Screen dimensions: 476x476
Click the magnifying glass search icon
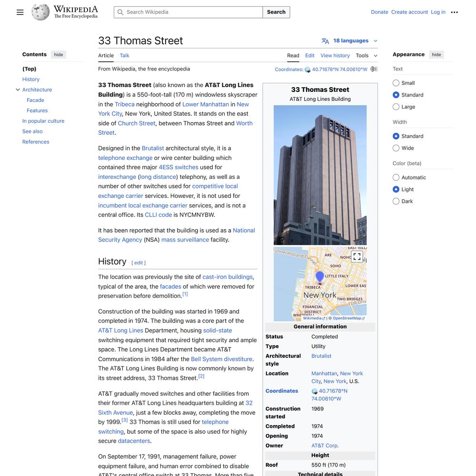(120, 12)
